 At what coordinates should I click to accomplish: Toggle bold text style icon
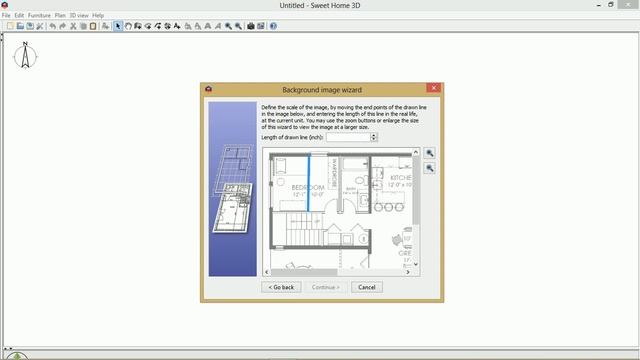pyautogui.click(x=208, y=26)
